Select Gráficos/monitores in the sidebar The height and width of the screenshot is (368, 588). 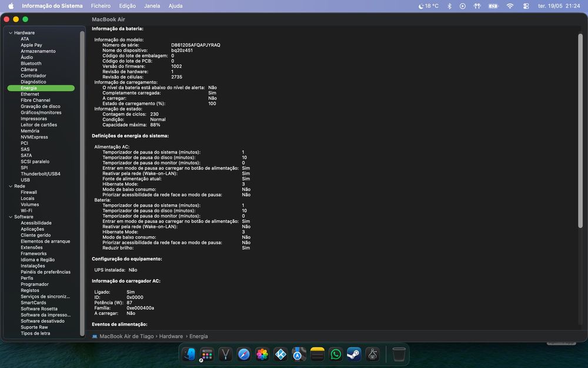click(x=41, y=112)
